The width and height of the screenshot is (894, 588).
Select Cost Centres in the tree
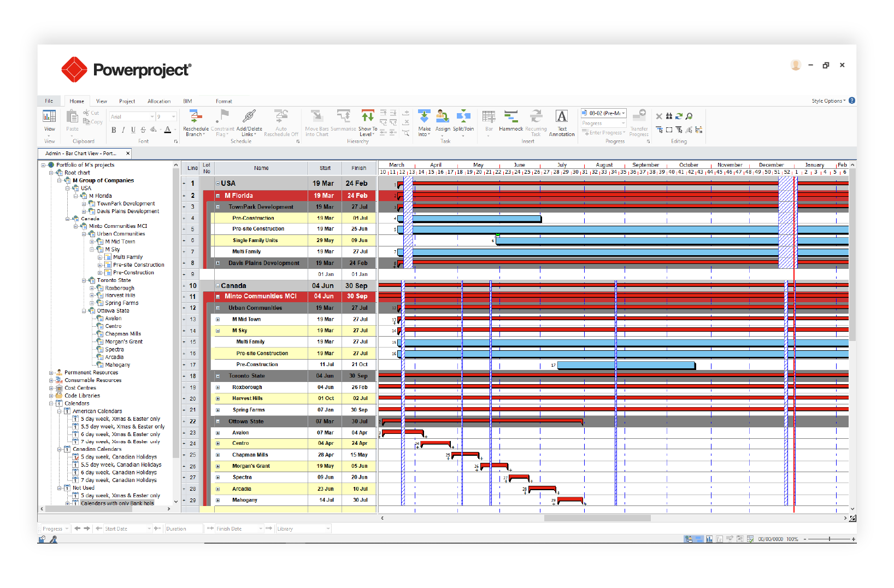pyautogui.click(x=80, y=388)
